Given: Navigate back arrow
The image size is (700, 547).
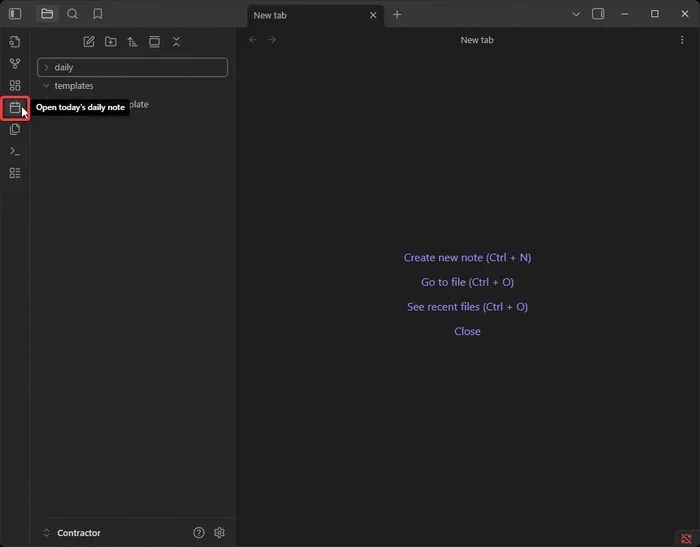Looking at the screenshot, I should click(253, 40).
